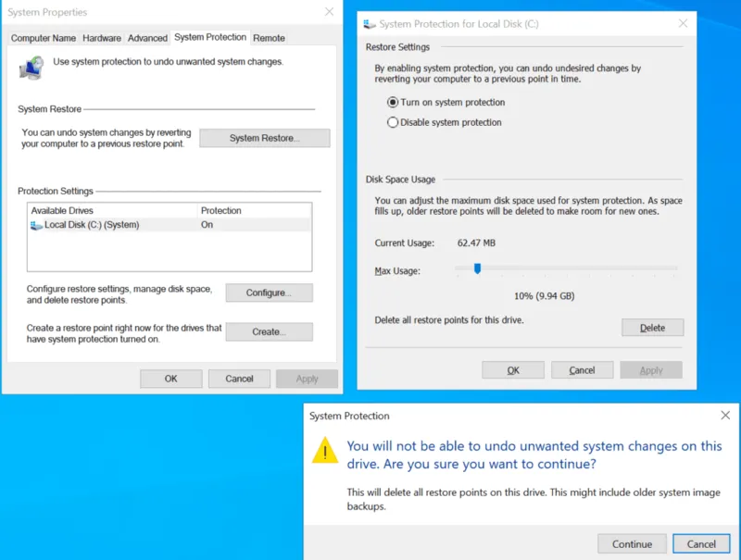741x560 pixels.
Task: Switch to the Computer Name tab
Action: [x=43, y=38]
